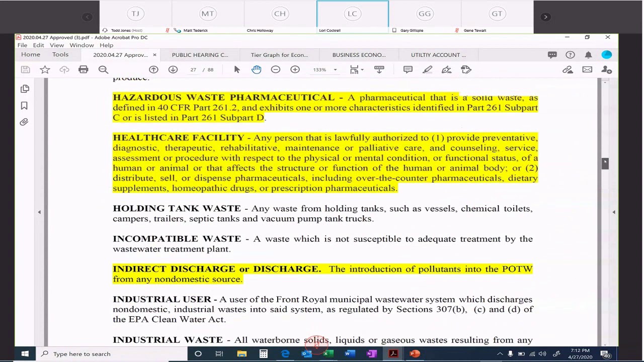Select Matt Tederick participant tile
This screenshot has width=644, height=362.
(208, 17)
